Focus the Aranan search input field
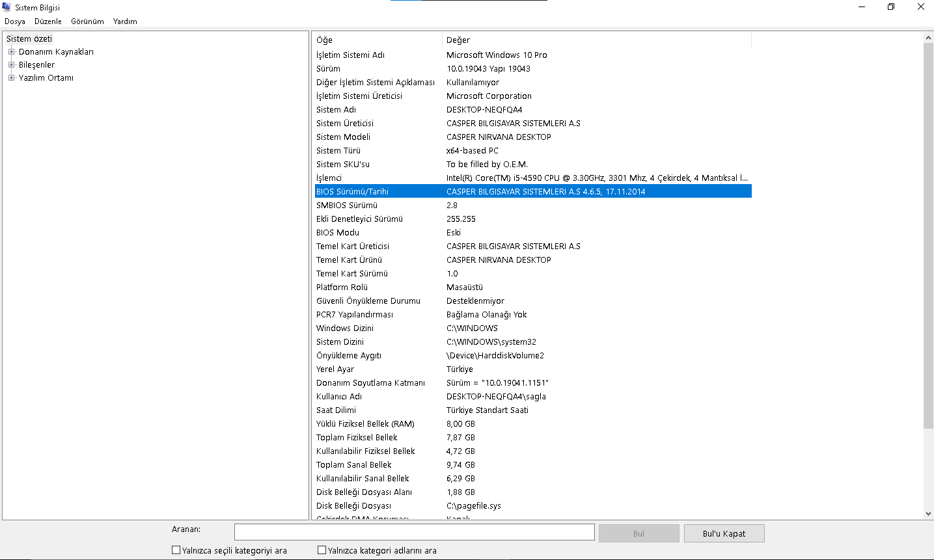Screen dimensions: 934x560 (415, 532)
